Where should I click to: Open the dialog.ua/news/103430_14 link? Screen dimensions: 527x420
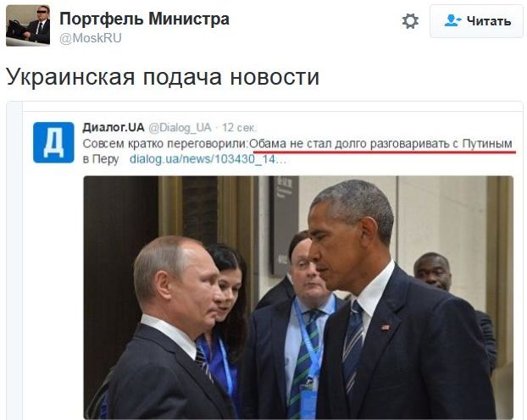click(x=208, y=159)
